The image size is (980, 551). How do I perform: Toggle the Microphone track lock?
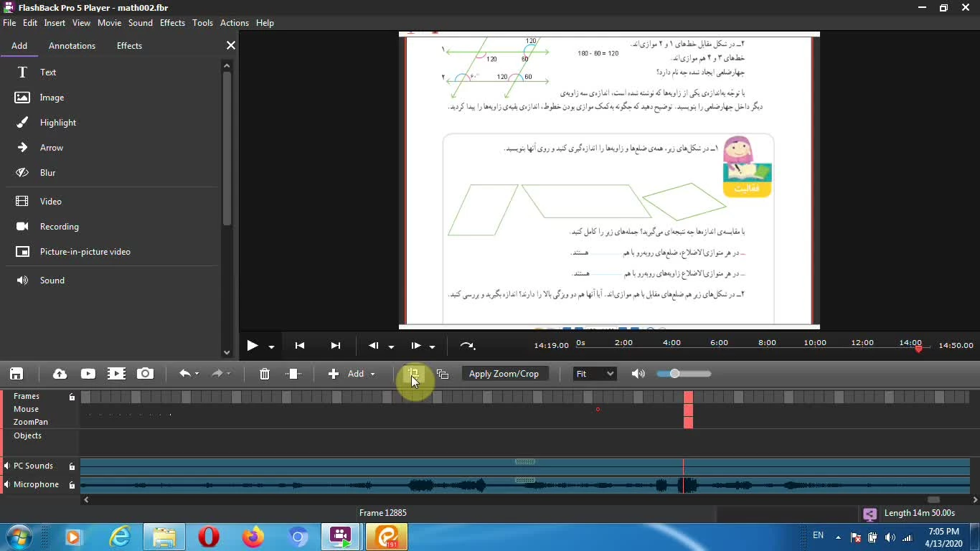72,485
